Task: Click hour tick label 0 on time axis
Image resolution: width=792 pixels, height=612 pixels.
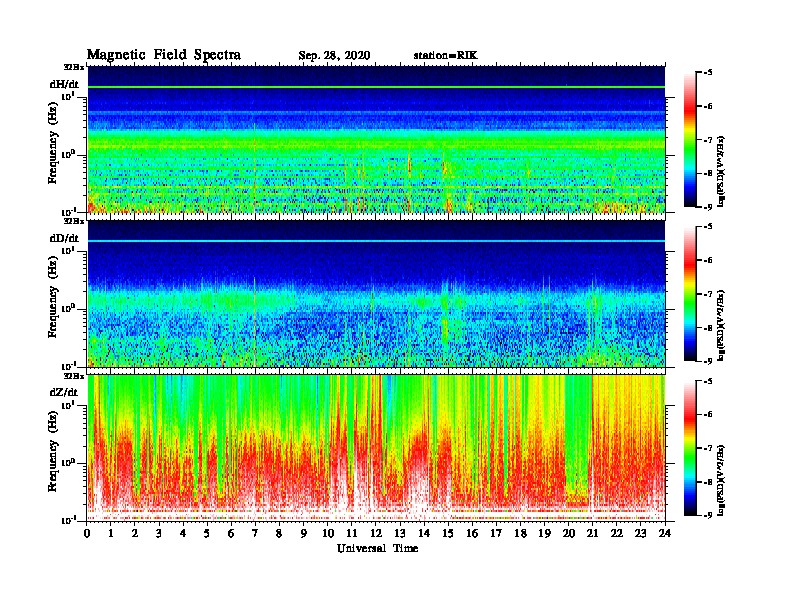Action: coord(87,533)
